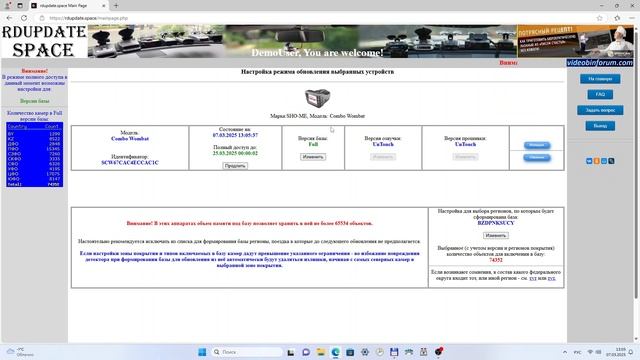Refresh the browser page

point(24,18)
